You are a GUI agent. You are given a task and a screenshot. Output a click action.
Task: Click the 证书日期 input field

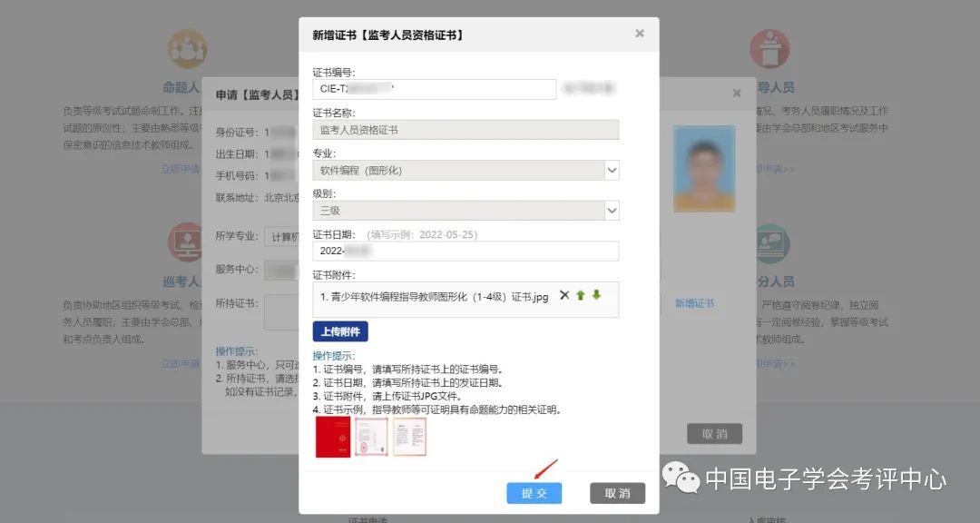click(x=465, y=251)
